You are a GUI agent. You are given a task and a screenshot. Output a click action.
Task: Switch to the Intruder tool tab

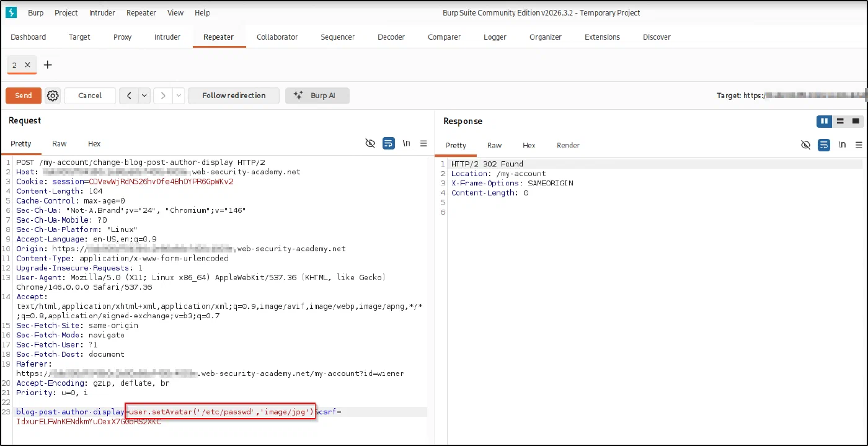167,37
